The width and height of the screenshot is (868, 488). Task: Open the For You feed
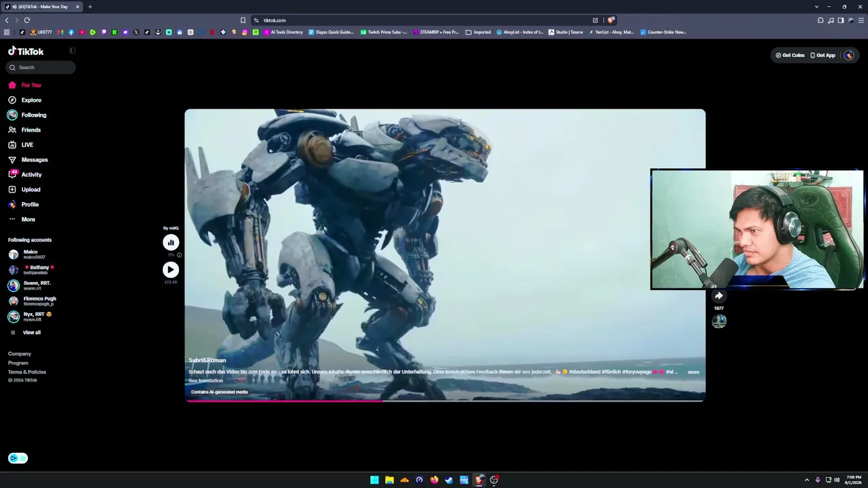click(x=25, y=85)
